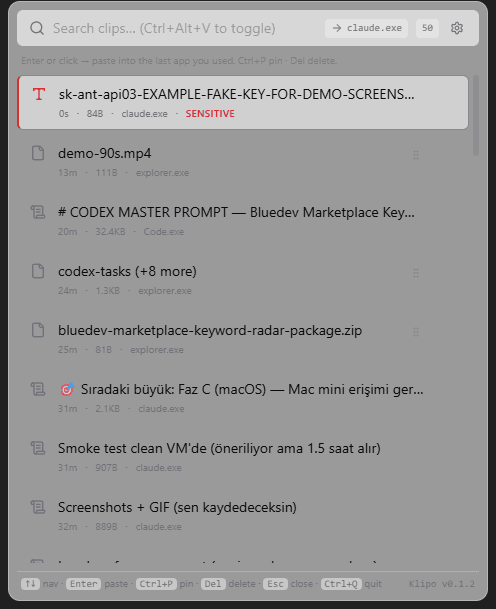Click the file icon beside bluedev-marketplace zip
This screenshot has width=496, height=609.
pyautogui.click(x=38, y=330)
